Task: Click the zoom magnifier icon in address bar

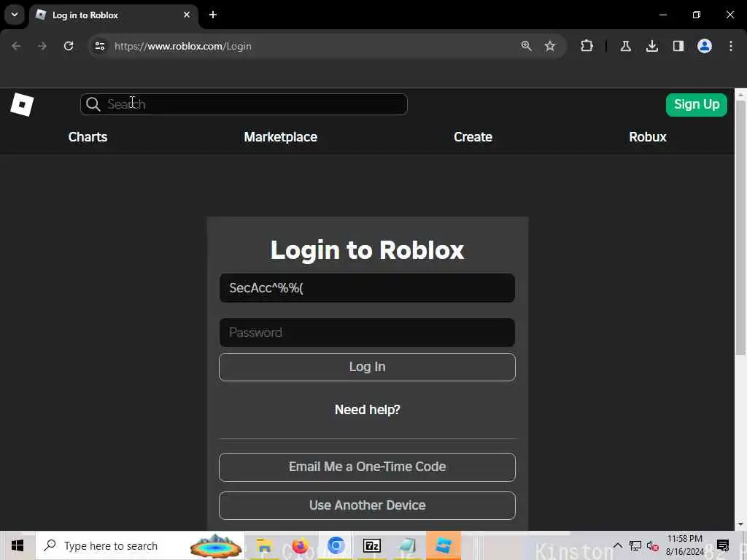Action: tap(527, 46)
